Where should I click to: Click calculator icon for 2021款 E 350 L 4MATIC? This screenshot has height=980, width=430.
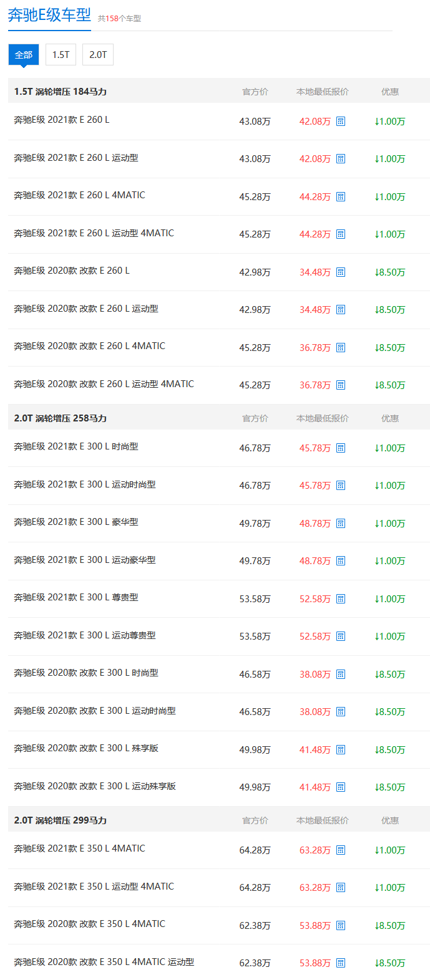tap(341, 850)
